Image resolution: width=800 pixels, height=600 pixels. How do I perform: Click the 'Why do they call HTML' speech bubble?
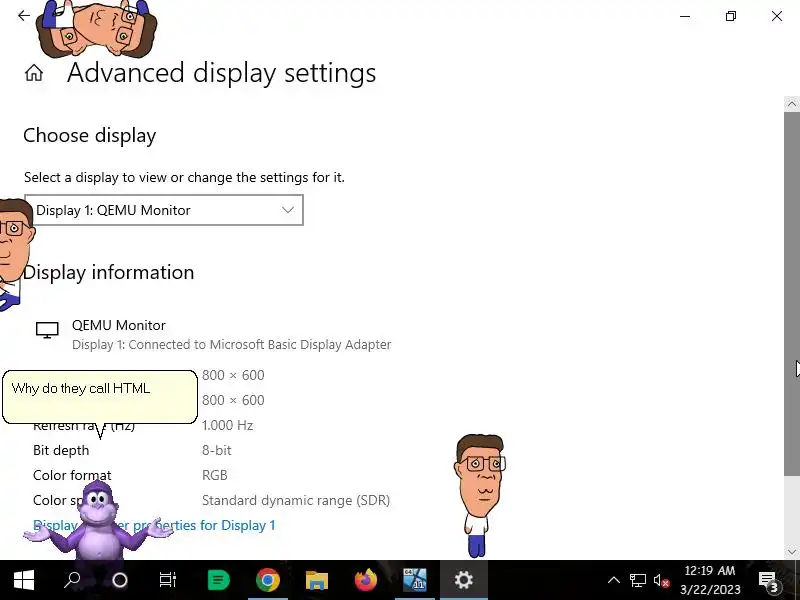pyautogui.click(x=99, y=397)
